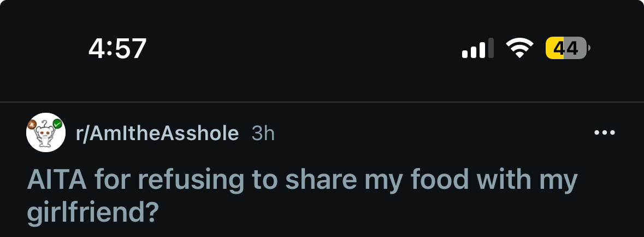Image resolution: width=644 pixels, height=237 pixels.
Task: Tap the cellular signal bars icon
Action: click(478, 48)
